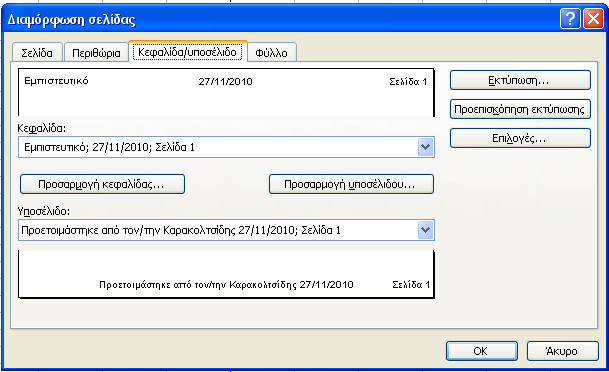Open Προσαρμογή υποσέλιδου... dialog
Viewport: 609px width, 372px height.
click(351, 184)
